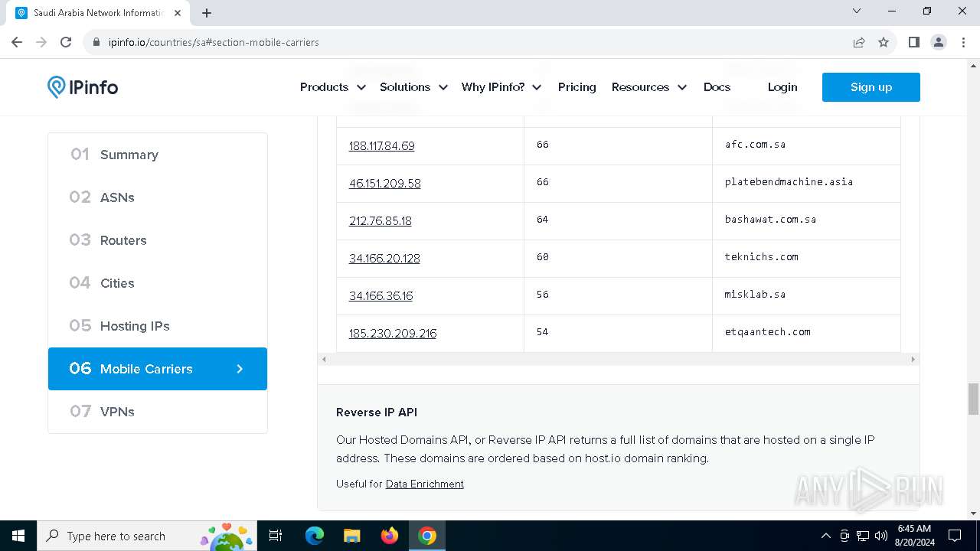Viewport: 980px width, 551px height.
Task: Click the Reverse IP API heading
Action: (377, 412)
